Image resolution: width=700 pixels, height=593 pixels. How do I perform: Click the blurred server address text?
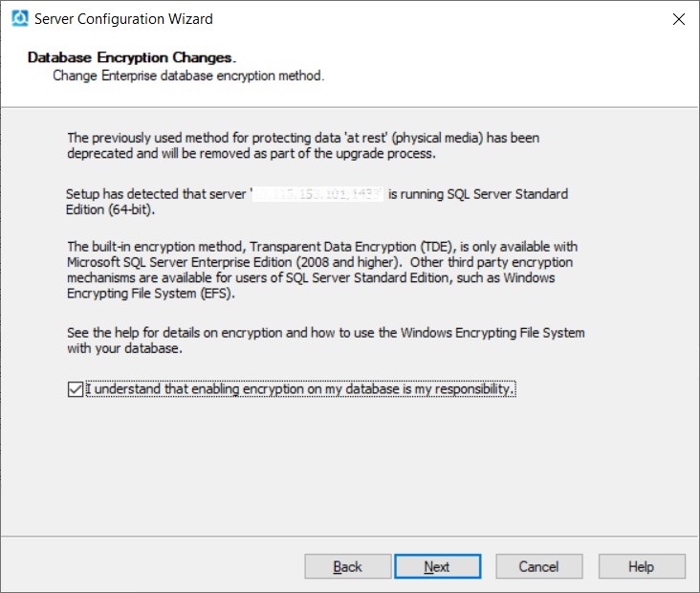[317, 194]
